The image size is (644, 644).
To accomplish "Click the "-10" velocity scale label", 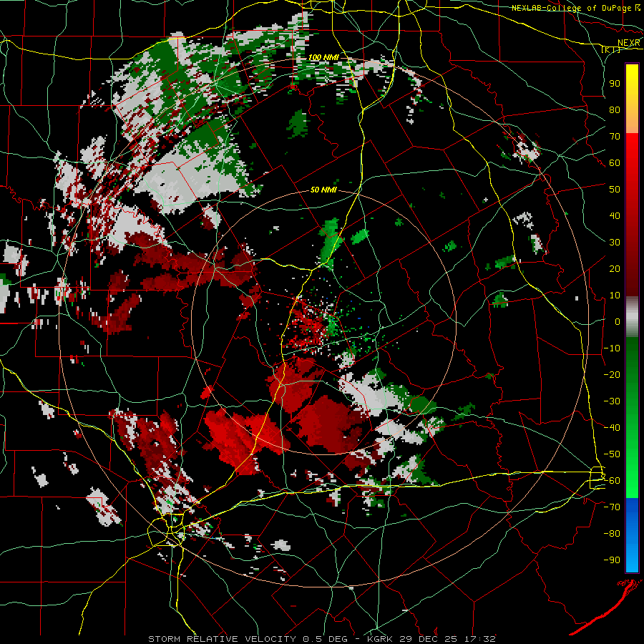I will (612, 348).
